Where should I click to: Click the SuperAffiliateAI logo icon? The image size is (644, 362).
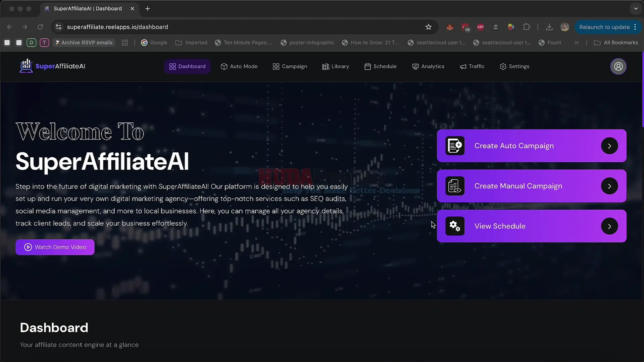click(x=26, y=66)
